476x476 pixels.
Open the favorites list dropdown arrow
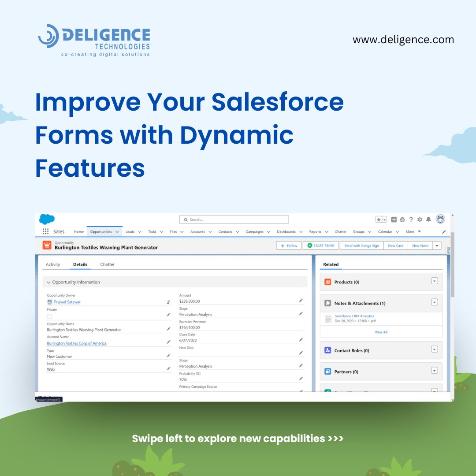coord(384,219)
